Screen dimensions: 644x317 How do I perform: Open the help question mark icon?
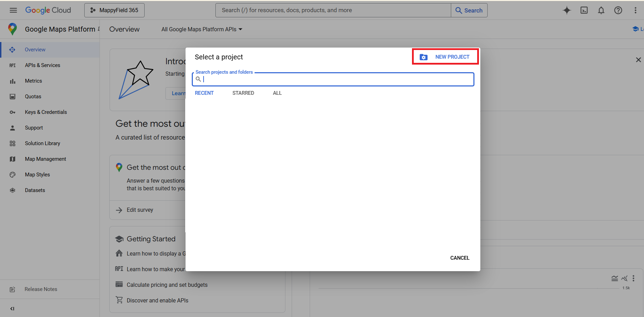point(618,10)
